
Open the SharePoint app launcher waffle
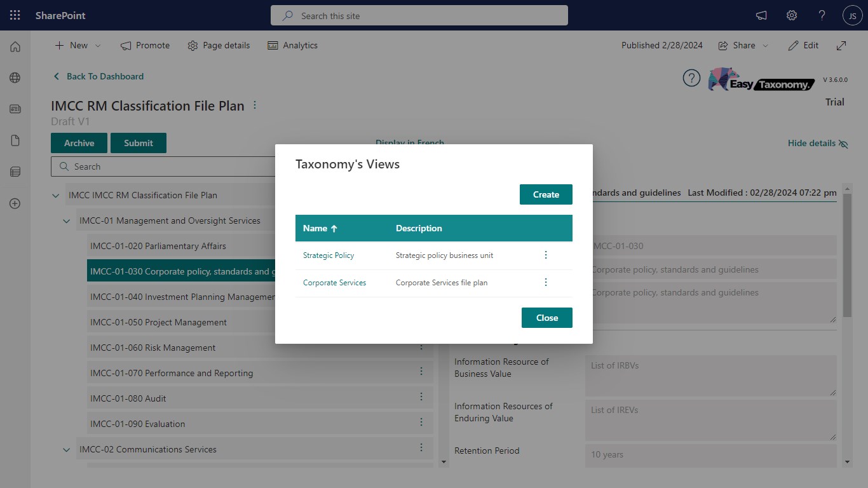[x=15, y=15]
